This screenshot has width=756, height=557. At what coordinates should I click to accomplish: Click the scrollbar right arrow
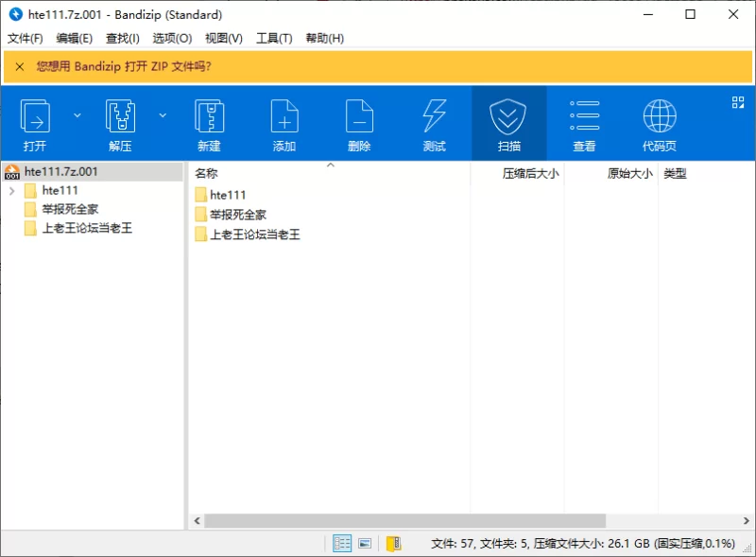click(746, 521)
